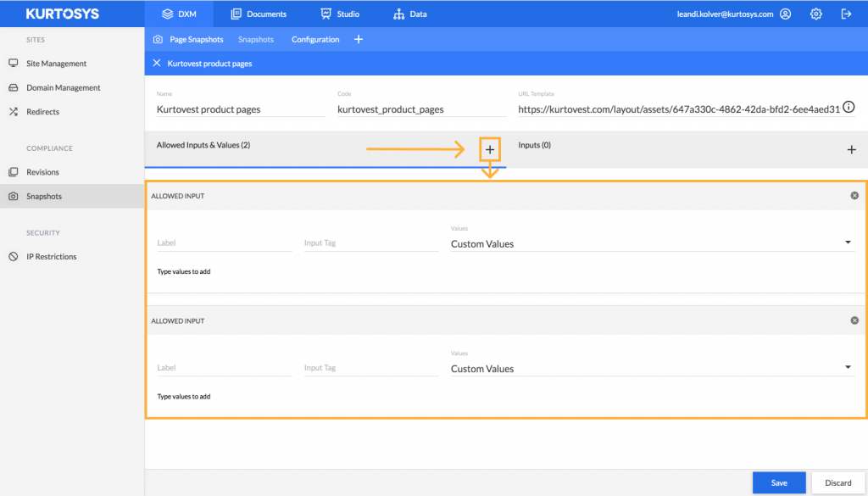Open the second Custom Values dropdown
This screenshot has height=496, width=868.
[x=846, y=367]
